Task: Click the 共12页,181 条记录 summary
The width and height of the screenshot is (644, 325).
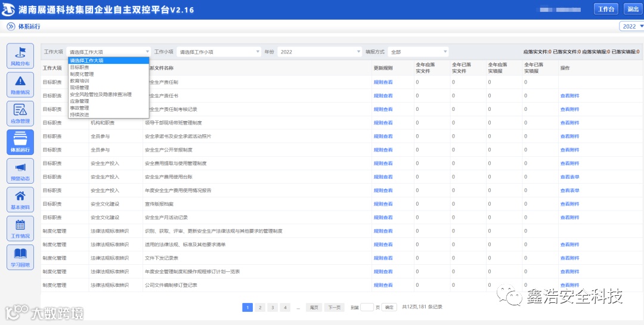Action: tap(422, 307)
